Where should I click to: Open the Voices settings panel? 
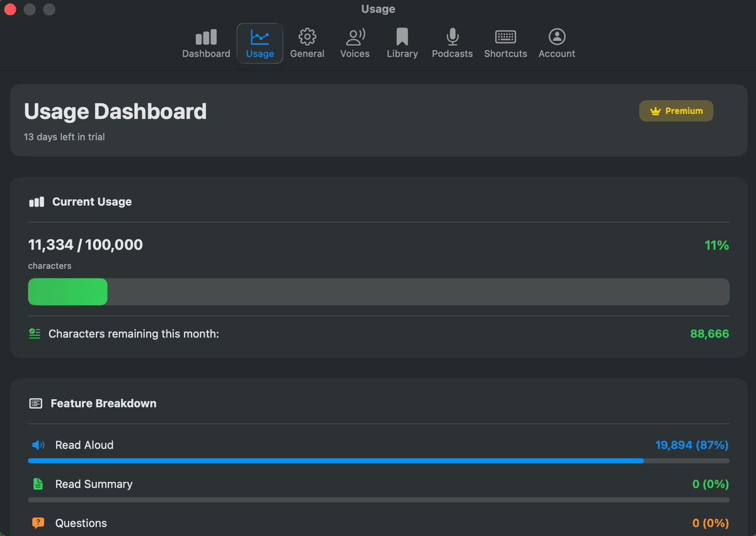(x=355, y=38)
